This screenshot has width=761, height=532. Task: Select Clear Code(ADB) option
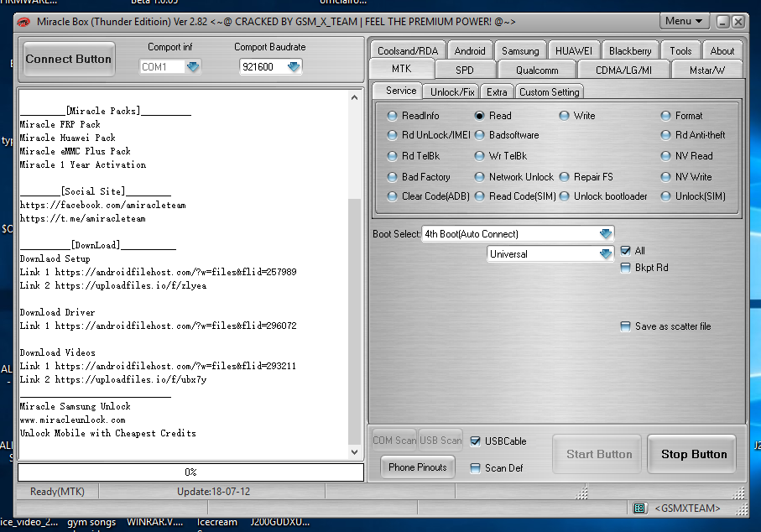point(429,196)
